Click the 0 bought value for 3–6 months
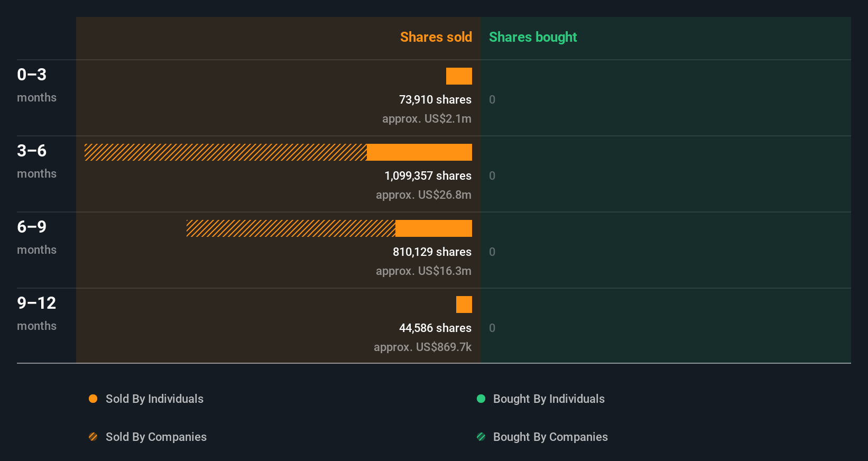 point(492,176)
